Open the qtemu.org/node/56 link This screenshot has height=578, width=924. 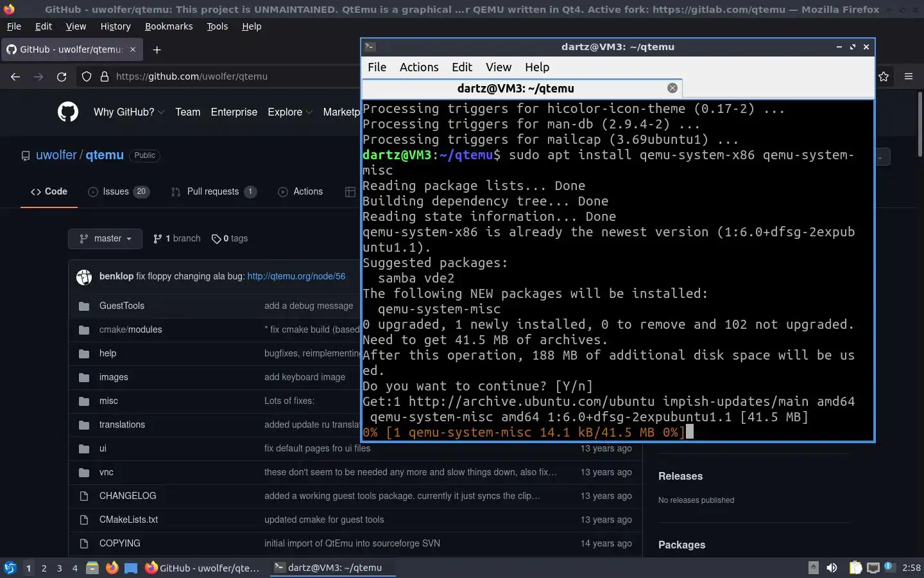click(x=296, y=276)
